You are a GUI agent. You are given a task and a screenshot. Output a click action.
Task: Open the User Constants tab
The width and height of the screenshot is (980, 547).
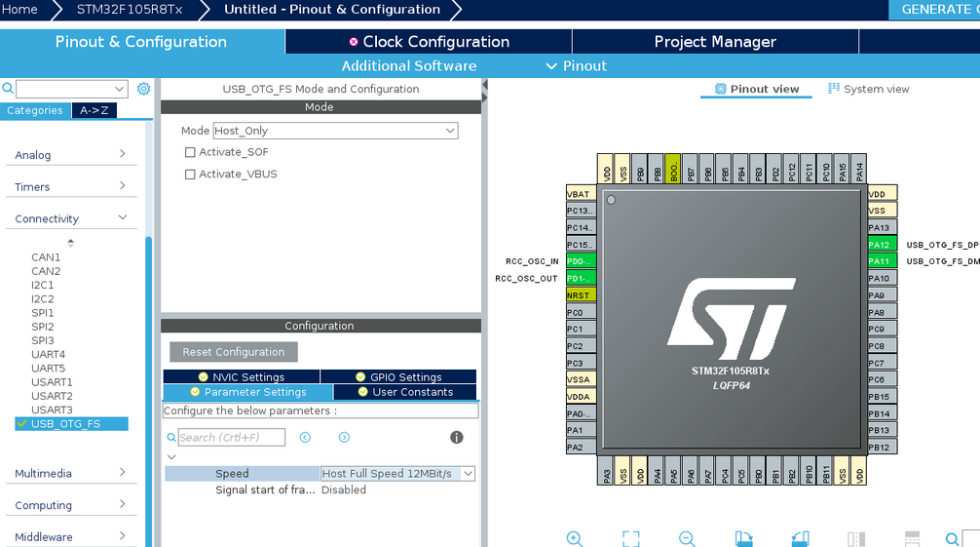tap(405, 392)
